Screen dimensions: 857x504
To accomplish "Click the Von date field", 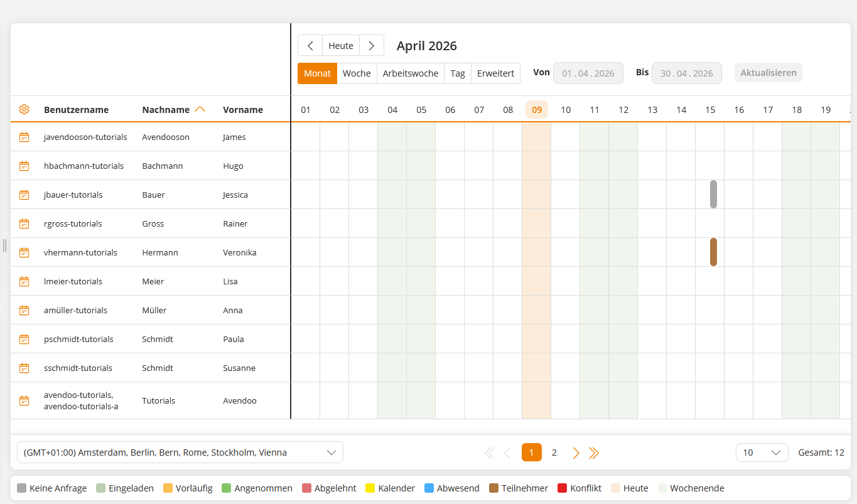I will [x=588, y=73].
